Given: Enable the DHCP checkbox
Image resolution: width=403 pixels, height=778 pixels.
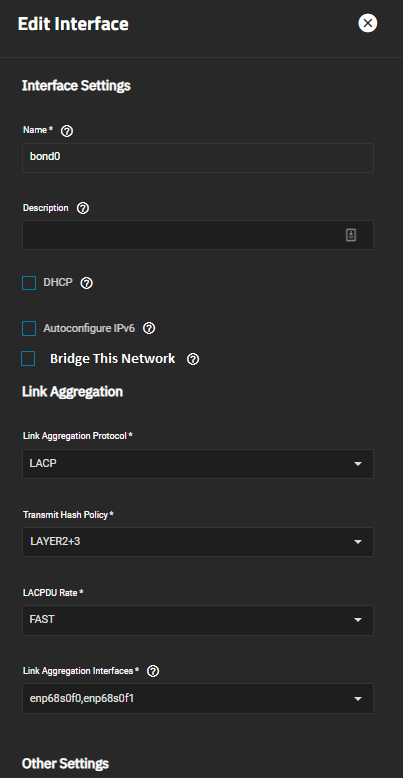Looking at the screenshot, I should 29,283.
